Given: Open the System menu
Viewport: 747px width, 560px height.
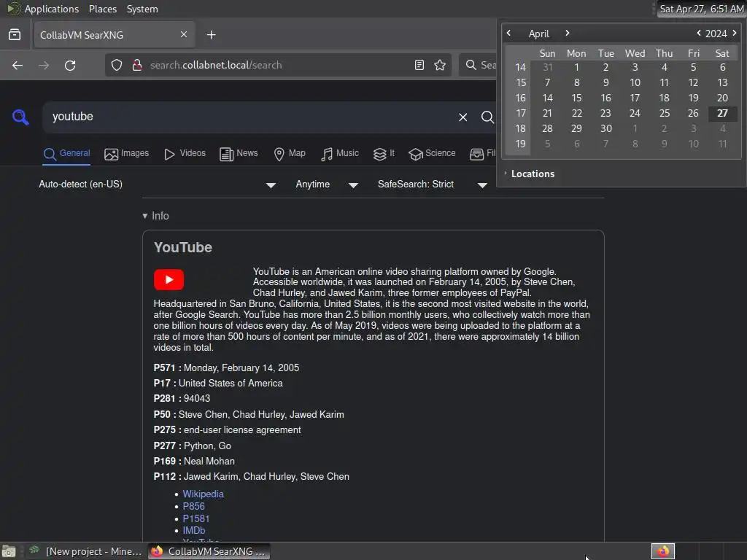Looking at the screenshot, I should point(142,9).
